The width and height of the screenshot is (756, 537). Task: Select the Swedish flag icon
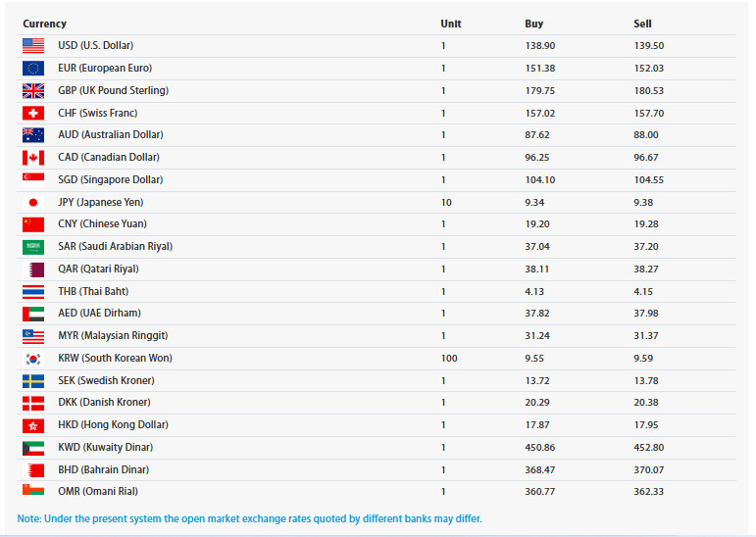[33, 380]
